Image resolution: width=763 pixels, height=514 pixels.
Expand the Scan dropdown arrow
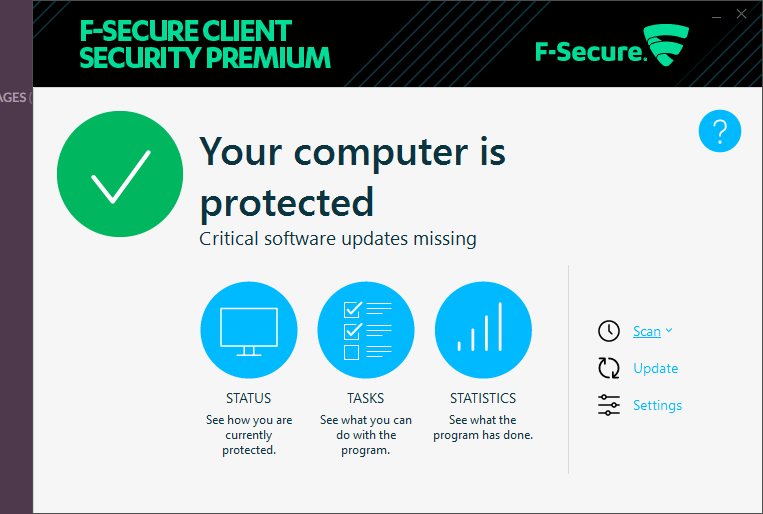[x=669, y=330]
